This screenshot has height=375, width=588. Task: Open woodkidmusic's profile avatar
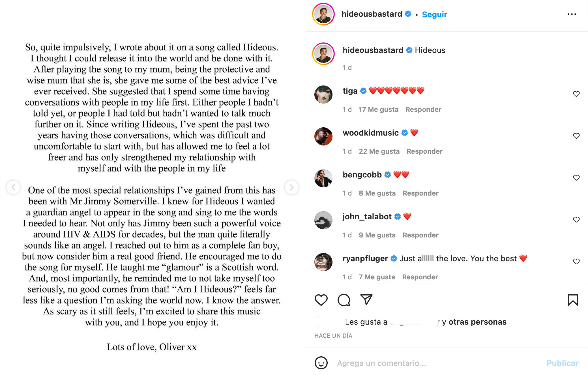(x=323, y=136)
